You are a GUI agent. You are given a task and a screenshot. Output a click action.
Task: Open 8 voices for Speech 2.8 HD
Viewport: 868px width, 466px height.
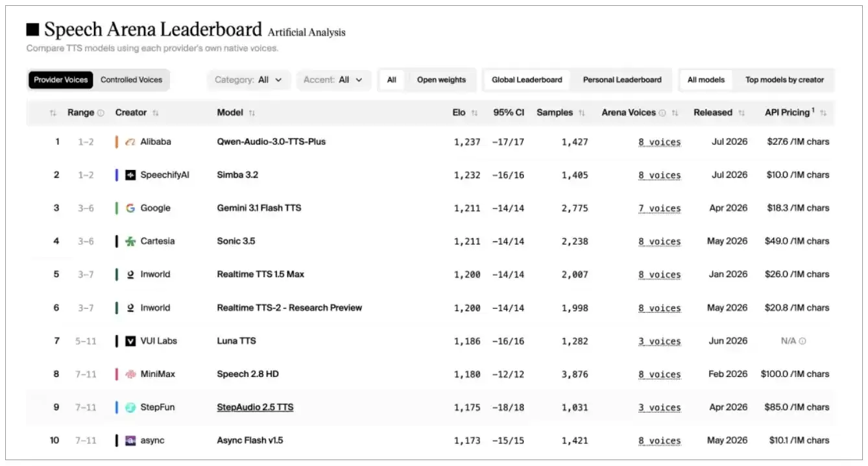click(x=659, y=374)
